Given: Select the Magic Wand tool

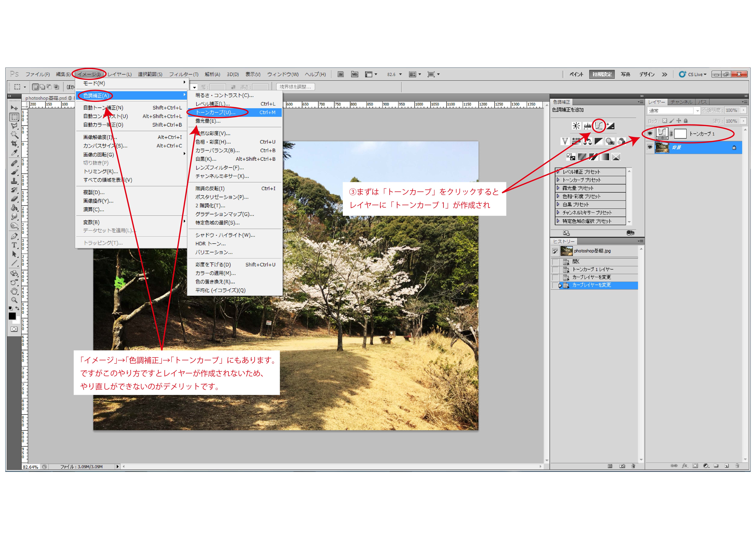Looking at the screenshot, I should tap(14, 135).
